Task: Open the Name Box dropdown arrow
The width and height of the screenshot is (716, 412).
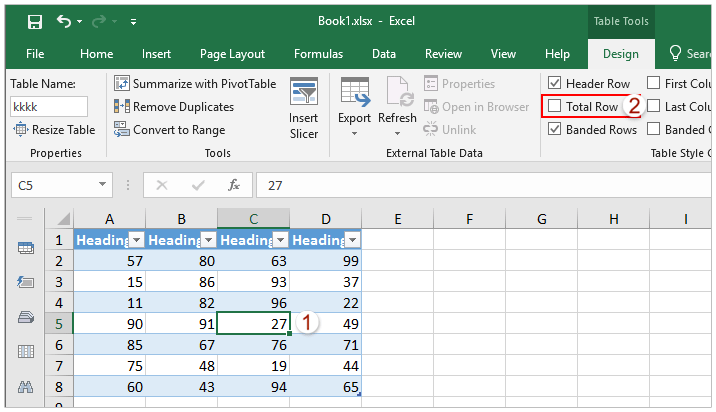Action: pyautogui.click(x=104, y=185)
